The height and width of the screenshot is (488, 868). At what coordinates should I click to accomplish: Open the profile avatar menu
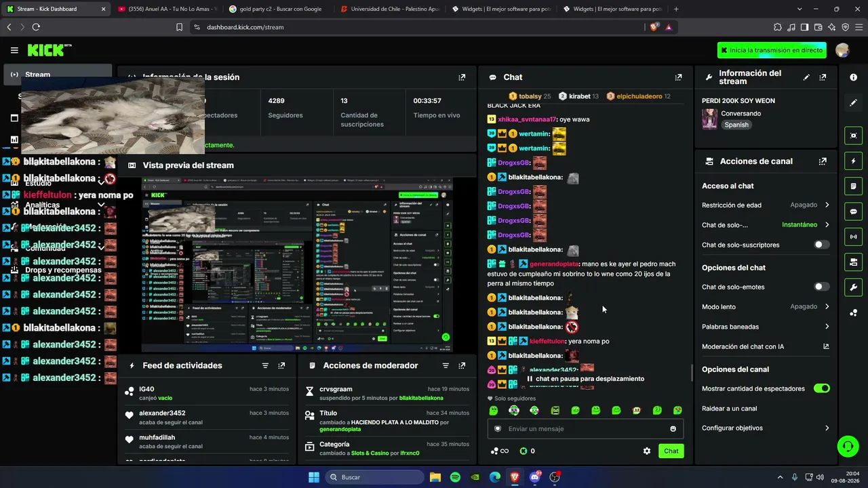coord(842,50)
